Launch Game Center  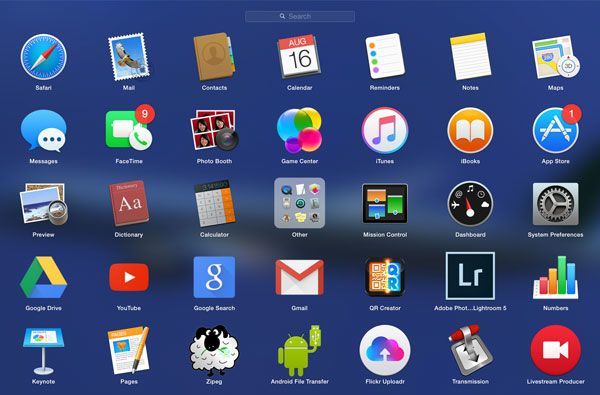(x=299, y=130)
